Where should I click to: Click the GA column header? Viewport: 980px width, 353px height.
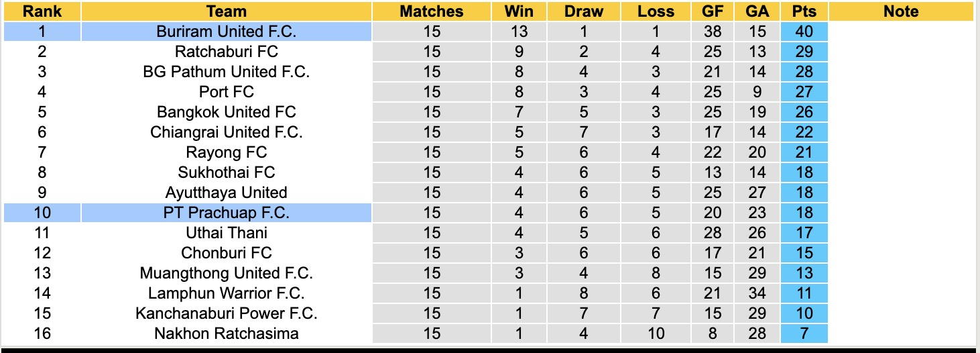pos(756,11)
